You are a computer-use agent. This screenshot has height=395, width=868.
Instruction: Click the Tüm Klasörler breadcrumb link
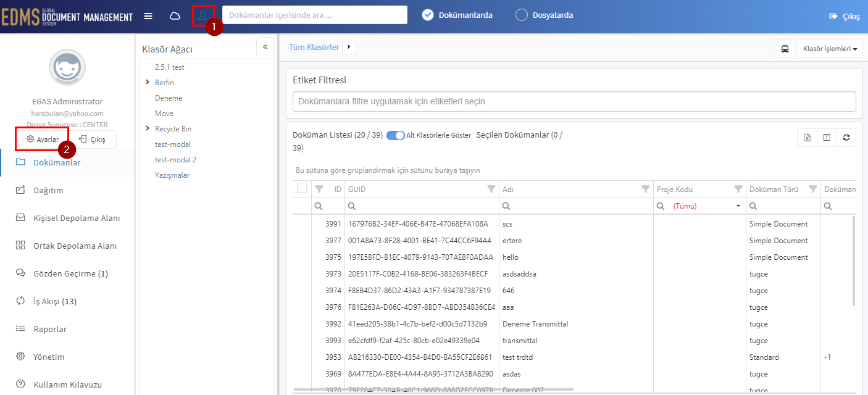(x=314, y=47)
